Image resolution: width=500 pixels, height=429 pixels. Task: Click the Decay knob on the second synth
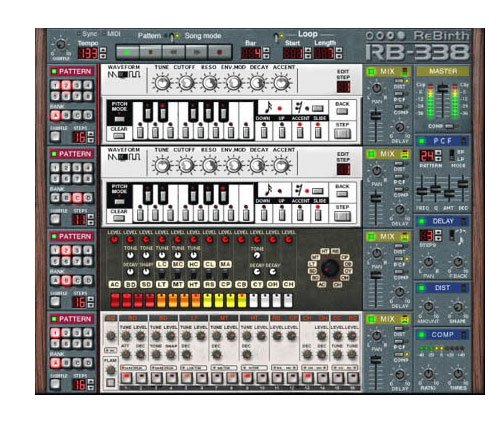click(257, 165)
